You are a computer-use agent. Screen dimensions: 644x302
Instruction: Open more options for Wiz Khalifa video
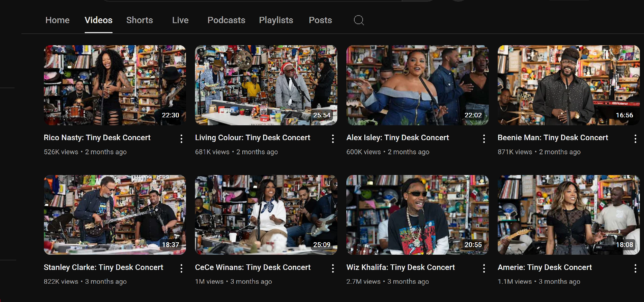click(x=484, y=269)
